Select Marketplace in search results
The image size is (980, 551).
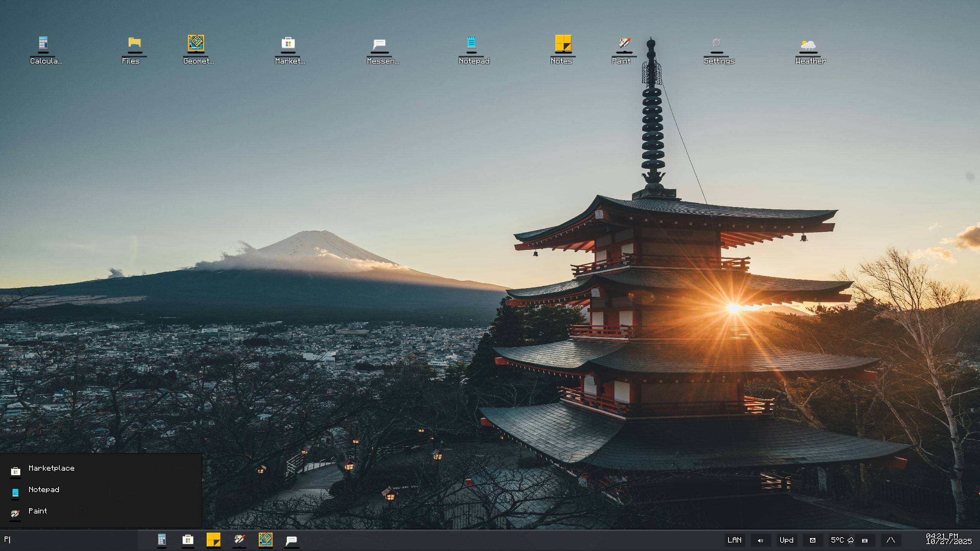[x=51, y=468]
